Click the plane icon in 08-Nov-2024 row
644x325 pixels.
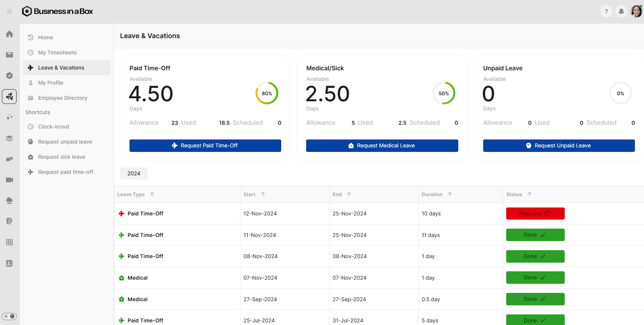point(122,256)
